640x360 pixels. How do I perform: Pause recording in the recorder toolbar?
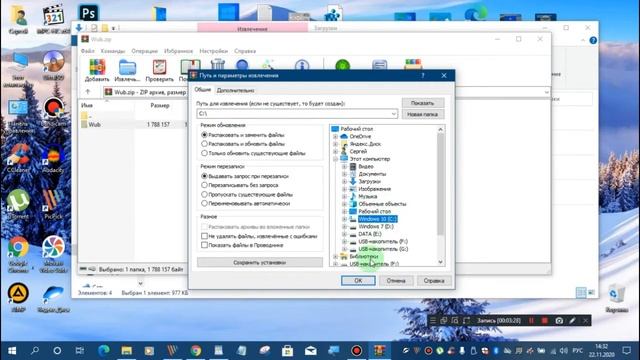[x=531, y=321]
